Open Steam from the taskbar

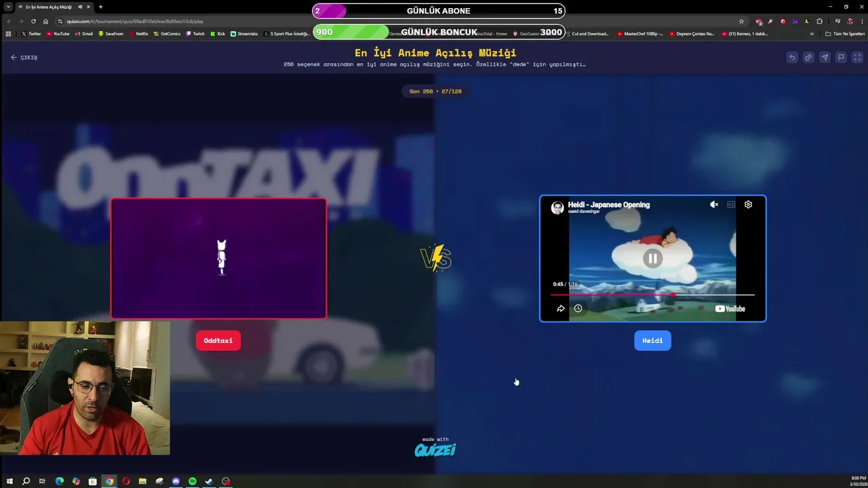(x=209, y=481)
